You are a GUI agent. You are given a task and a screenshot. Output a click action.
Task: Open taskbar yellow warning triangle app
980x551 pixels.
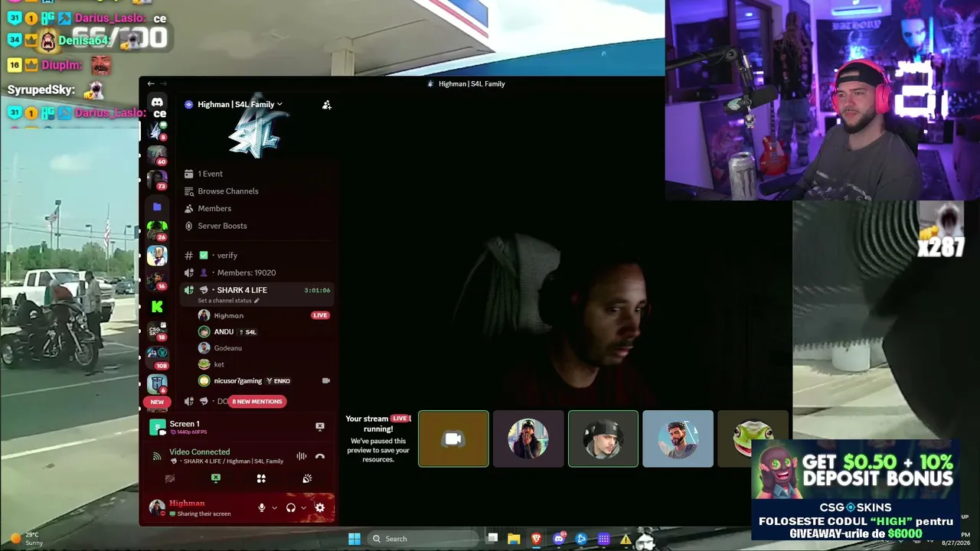[626, 539]
